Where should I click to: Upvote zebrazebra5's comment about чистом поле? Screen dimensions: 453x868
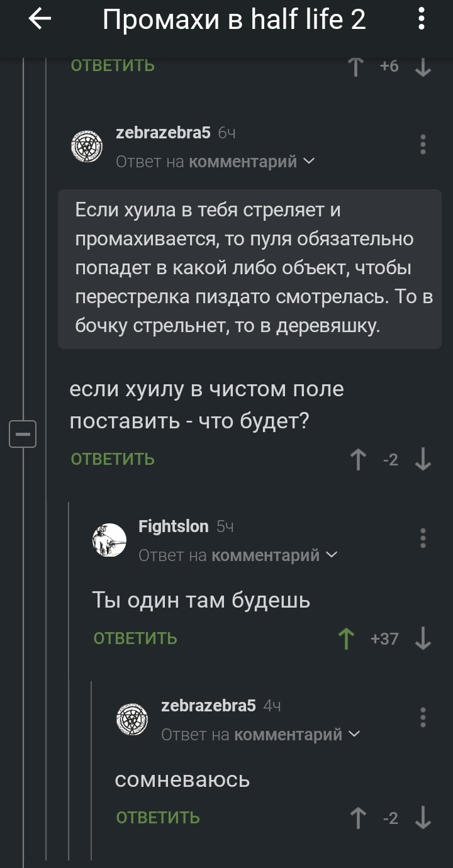coord(359,459)
